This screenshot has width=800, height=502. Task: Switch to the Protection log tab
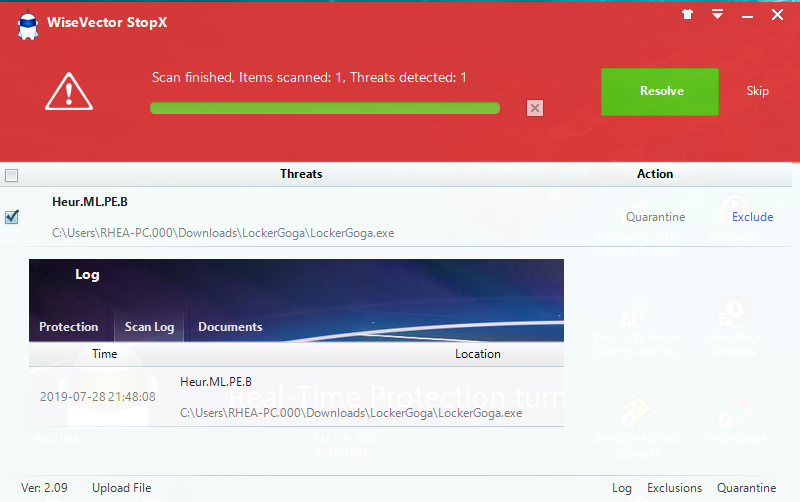coord(69,327)
